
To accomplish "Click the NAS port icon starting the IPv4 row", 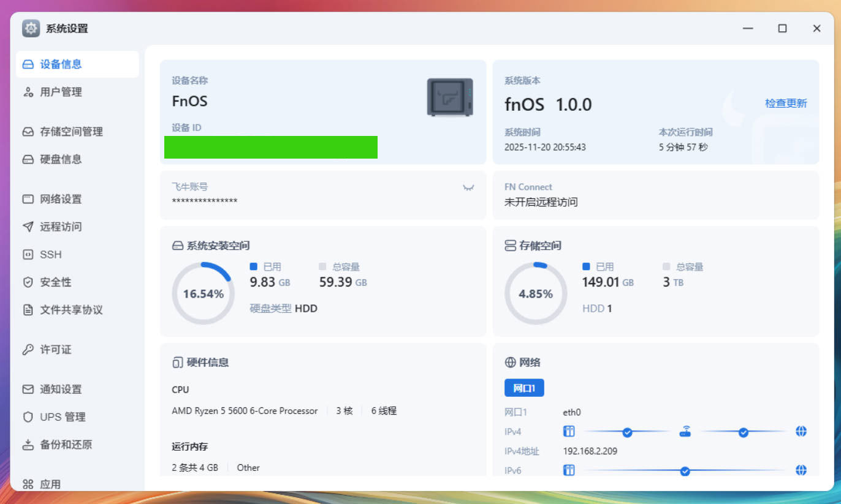I will 569,432.
